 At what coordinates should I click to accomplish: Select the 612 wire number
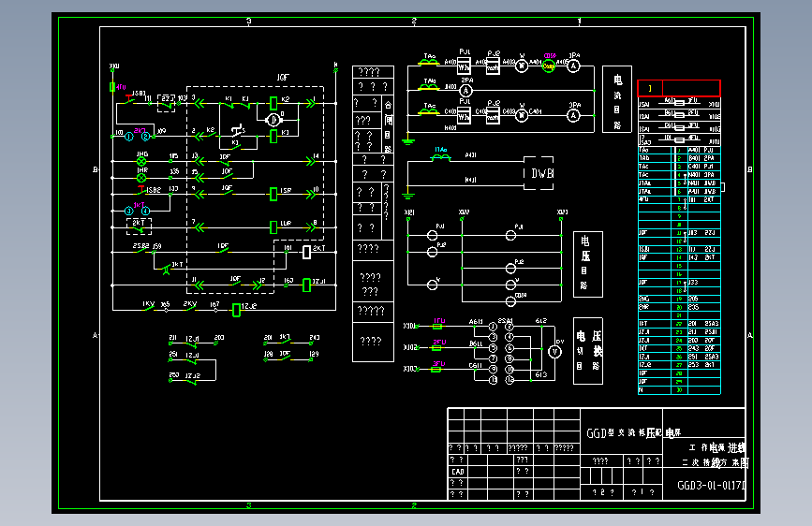pos(541,321)
